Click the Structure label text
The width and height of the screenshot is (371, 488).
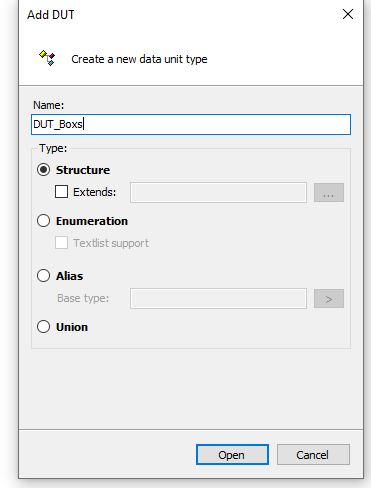click(83, 170)
